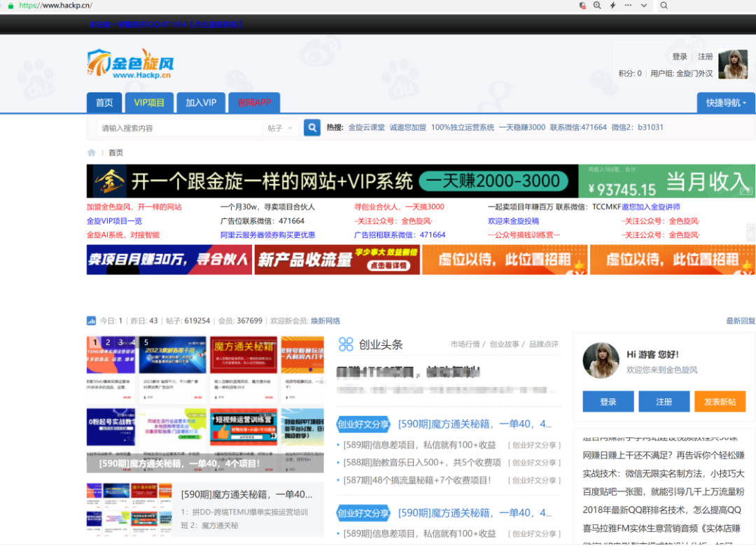756x546 pixels.
Task: Click the 最新回复 link
Action: click(741, 321)
